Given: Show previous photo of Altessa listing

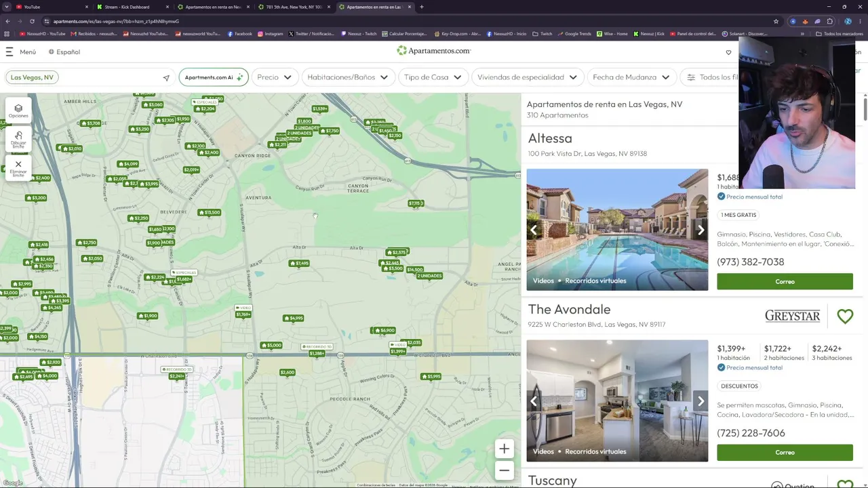Looking at the screenshot, I should pos(534,230).
